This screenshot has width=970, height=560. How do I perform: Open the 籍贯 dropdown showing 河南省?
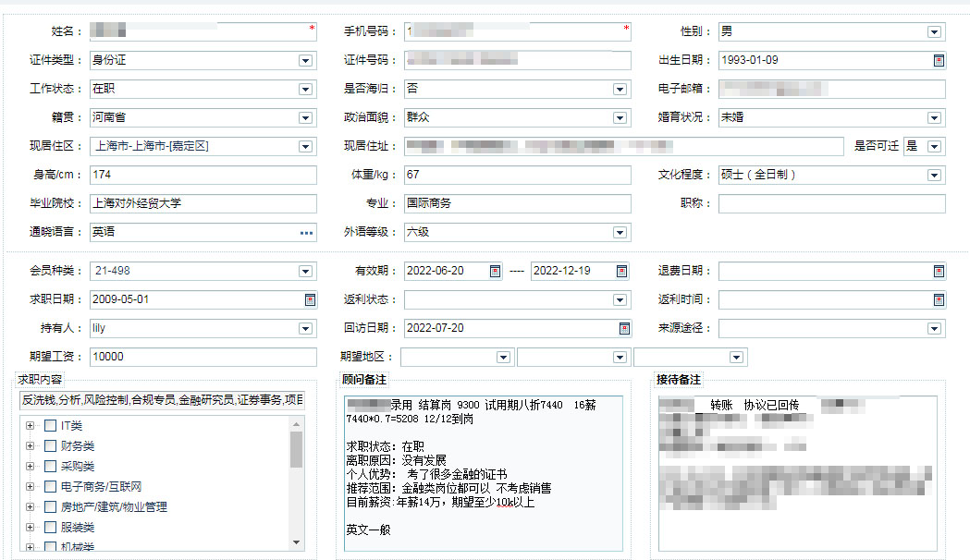coord(305,118)
